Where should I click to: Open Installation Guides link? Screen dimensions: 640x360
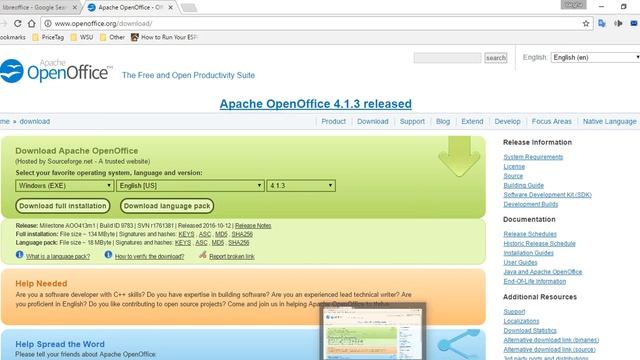(x=528, y=253)
